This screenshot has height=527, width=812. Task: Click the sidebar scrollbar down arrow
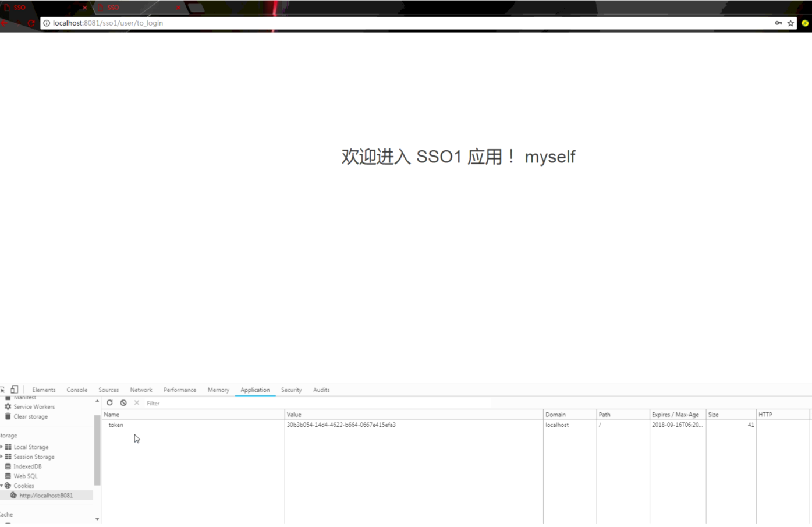(x=97, y=519)
